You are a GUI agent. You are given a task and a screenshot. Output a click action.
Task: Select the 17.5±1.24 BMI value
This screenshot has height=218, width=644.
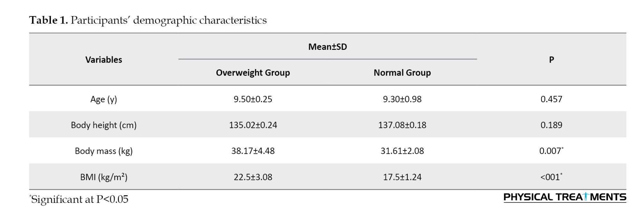pos(402,177)
